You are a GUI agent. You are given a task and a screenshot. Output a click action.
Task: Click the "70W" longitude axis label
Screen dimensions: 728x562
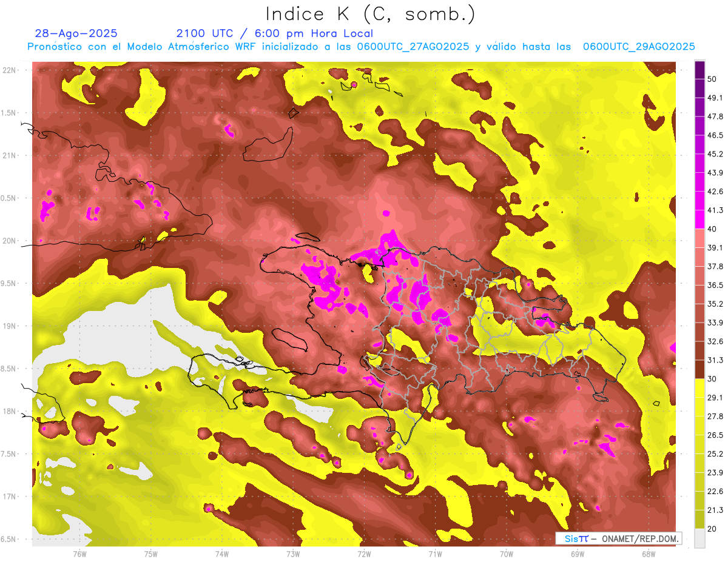pos(506,554)
